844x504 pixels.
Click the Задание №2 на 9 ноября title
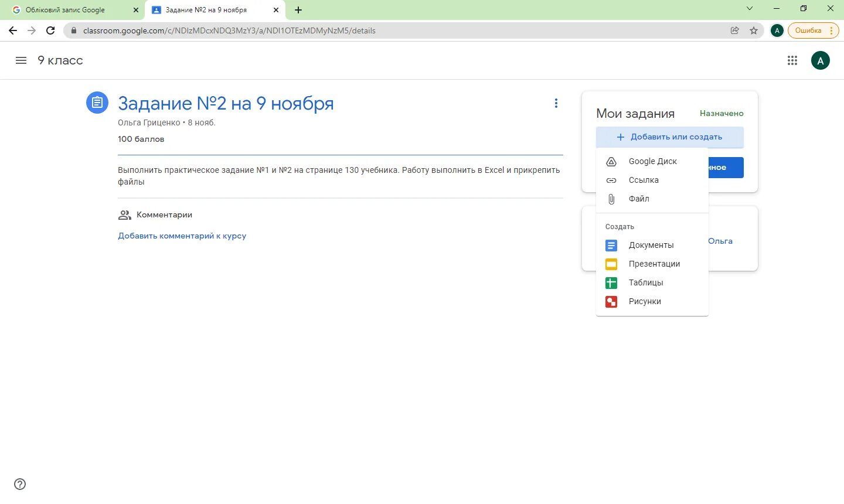coord(226,103)
